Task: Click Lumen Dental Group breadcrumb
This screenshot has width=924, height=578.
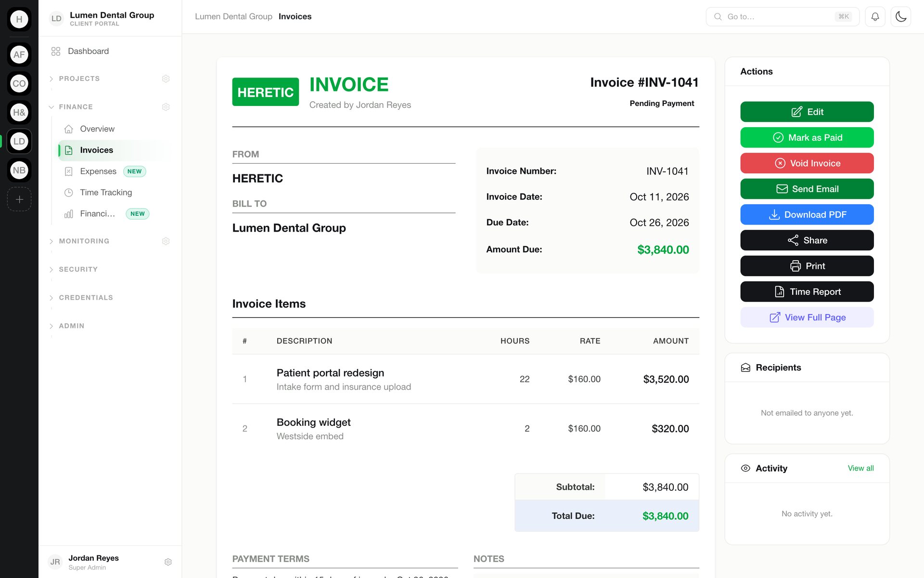Action: coord(233,16)
